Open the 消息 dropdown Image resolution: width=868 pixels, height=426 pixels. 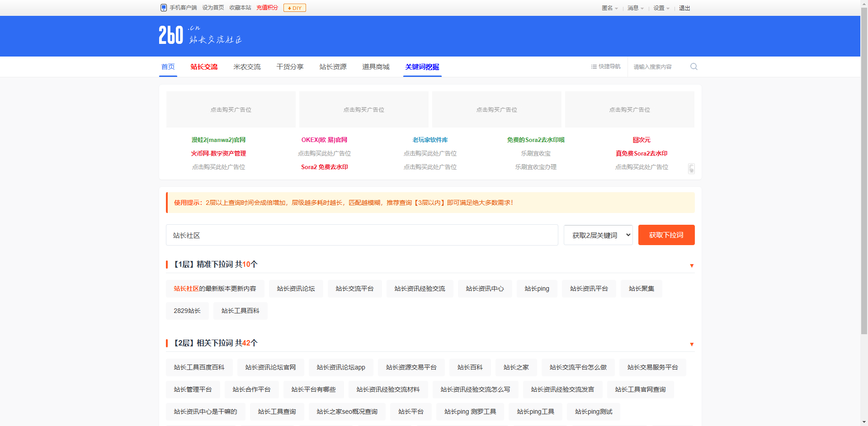pyautogui.click(x=635, y=8)
